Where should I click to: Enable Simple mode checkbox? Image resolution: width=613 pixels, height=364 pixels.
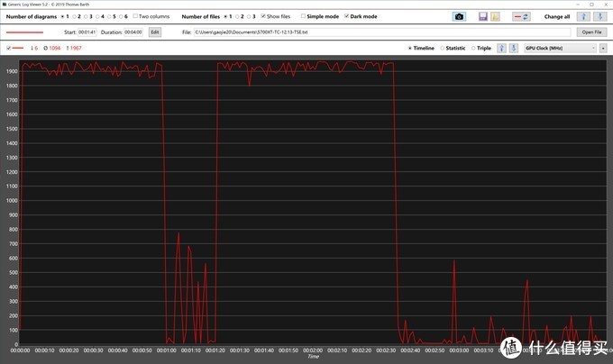pos(303,16)
